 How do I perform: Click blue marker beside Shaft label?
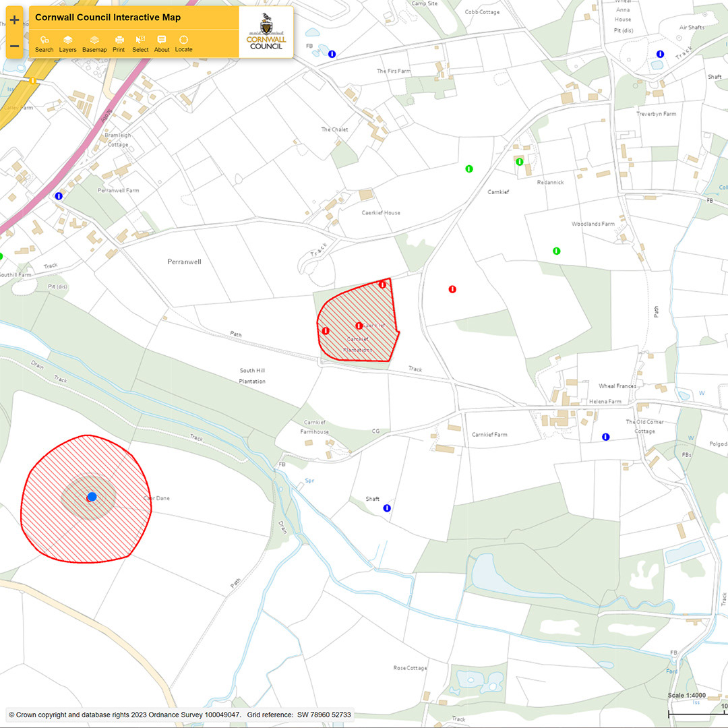[387, 508]
